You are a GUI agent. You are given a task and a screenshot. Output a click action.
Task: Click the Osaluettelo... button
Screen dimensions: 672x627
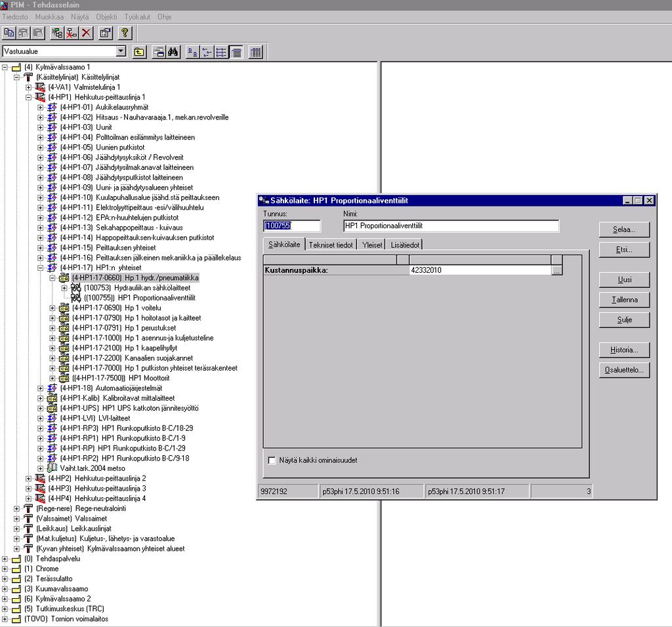624,370
